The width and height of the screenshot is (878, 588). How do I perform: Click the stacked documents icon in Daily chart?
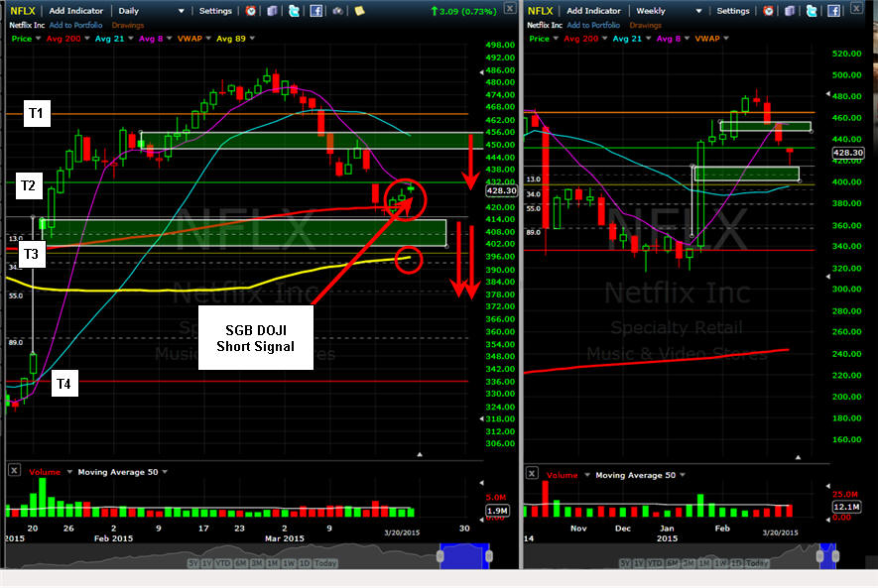[272, 11]
